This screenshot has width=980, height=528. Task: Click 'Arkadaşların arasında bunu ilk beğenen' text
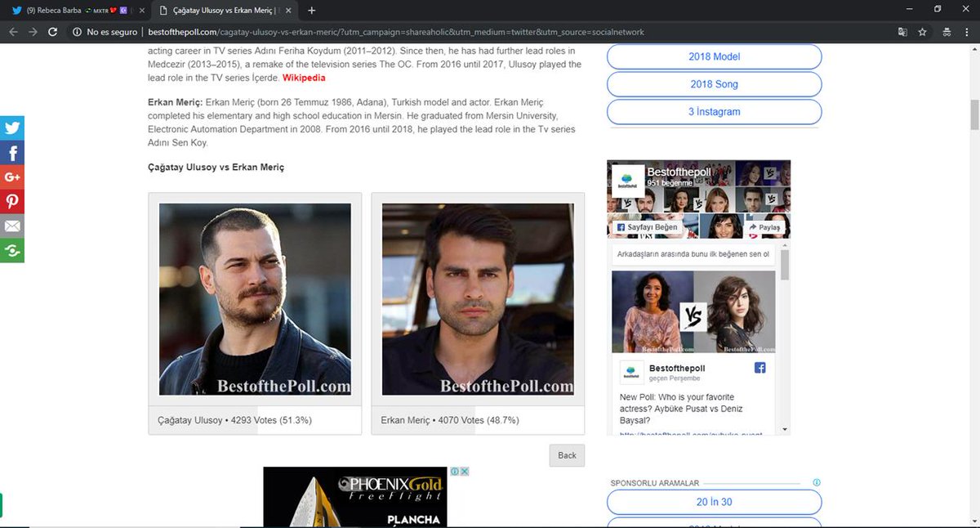(x=693, y=254)
